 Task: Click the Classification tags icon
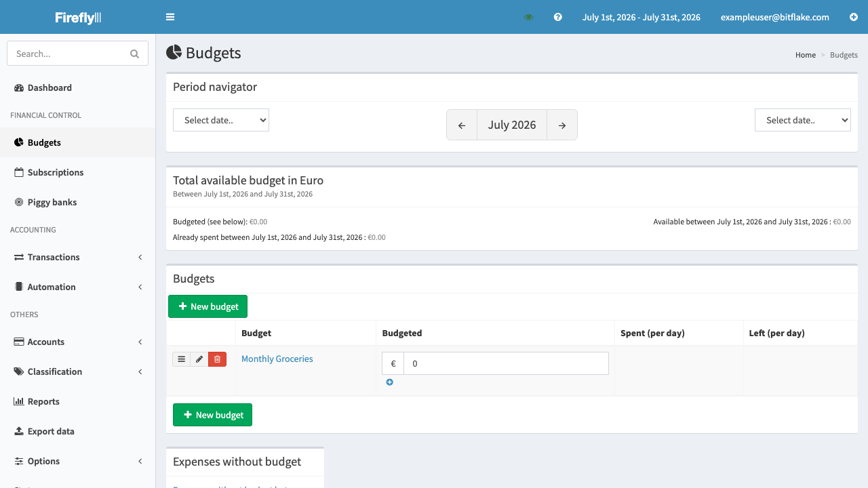[19, 371]
